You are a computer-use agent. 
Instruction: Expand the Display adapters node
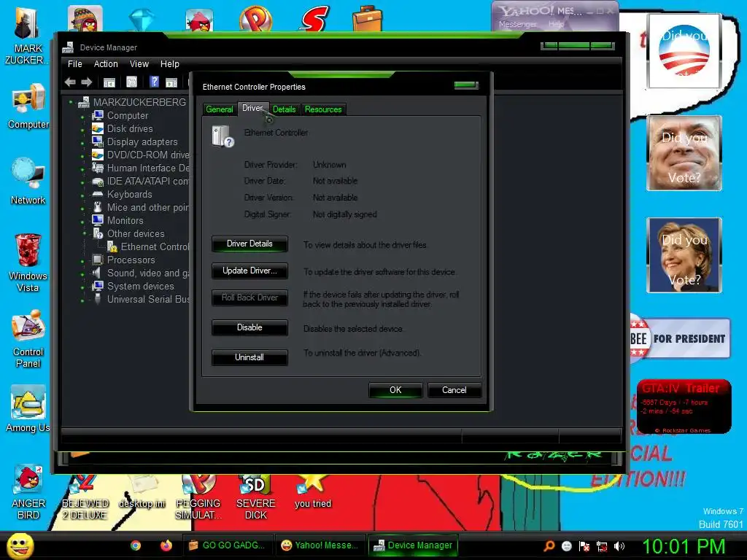point(83,142)
